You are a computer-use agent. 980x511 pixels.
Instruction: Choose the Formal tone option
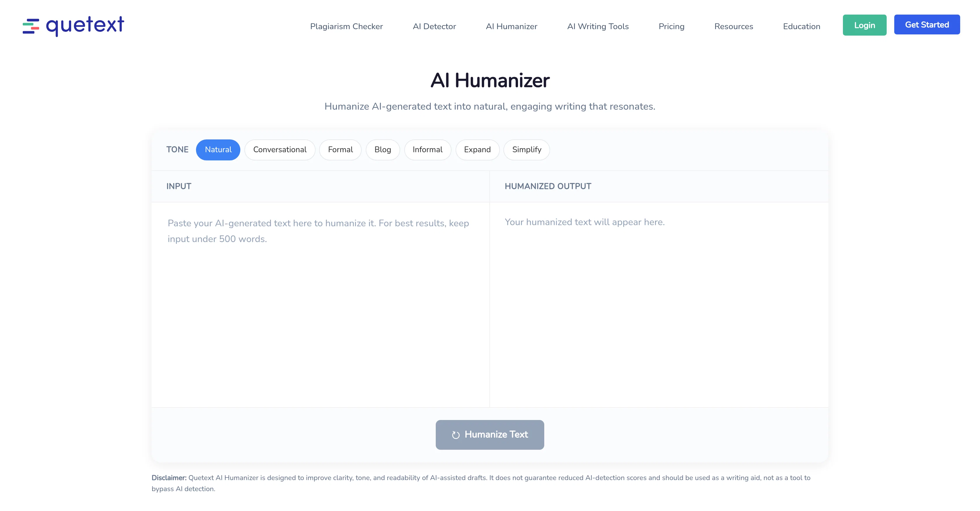point(340,150)
